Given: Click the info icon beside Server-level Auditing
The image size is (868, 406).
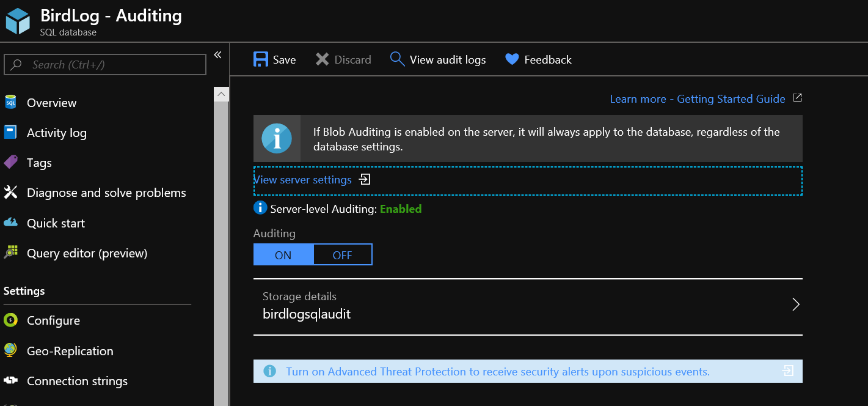Looking at the screenshot, I should [260, 208].
